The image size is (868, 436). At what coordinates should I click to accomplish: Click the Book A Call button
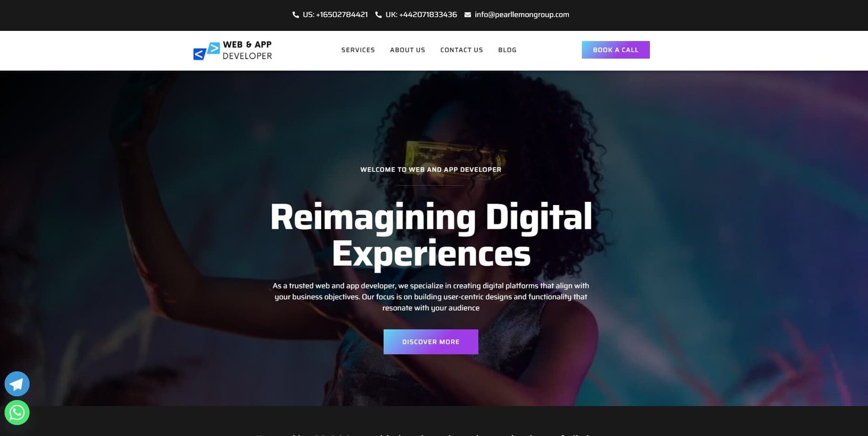tap(616, 50)
